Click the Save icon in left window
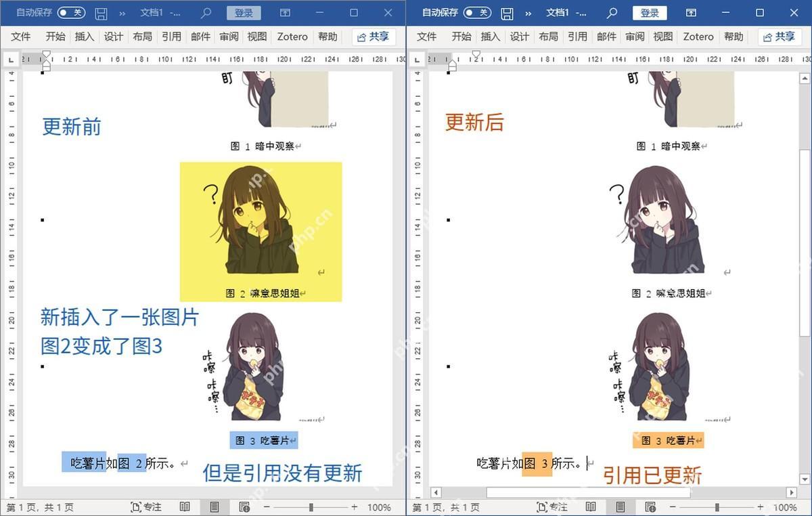The height and width of the screenshot is (516, 812). tap(101, 13)
